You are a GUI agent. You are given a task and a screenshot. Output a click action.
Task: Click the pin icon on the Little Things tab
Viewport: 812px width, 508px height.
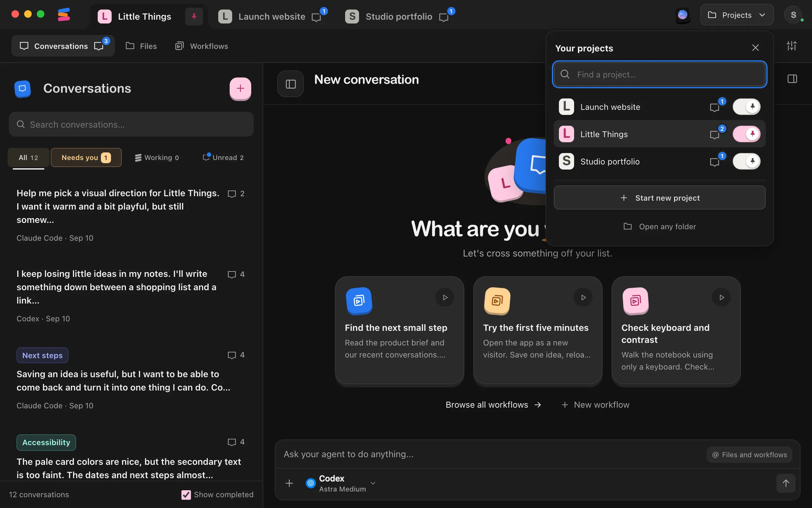pyautogui.click(x=194, y=16)
